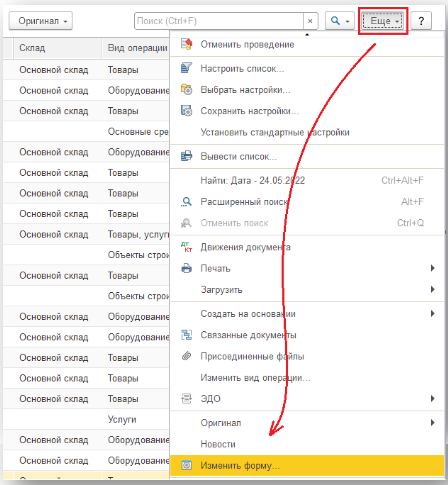Open help with the ? button
Image resolution: width=448 pixels, height=485 pixels.
point(421,21)
